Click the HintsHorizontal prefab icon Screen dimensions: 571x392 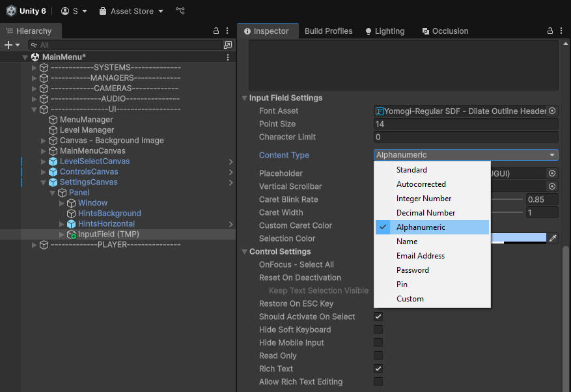click(x=72, y=224)
